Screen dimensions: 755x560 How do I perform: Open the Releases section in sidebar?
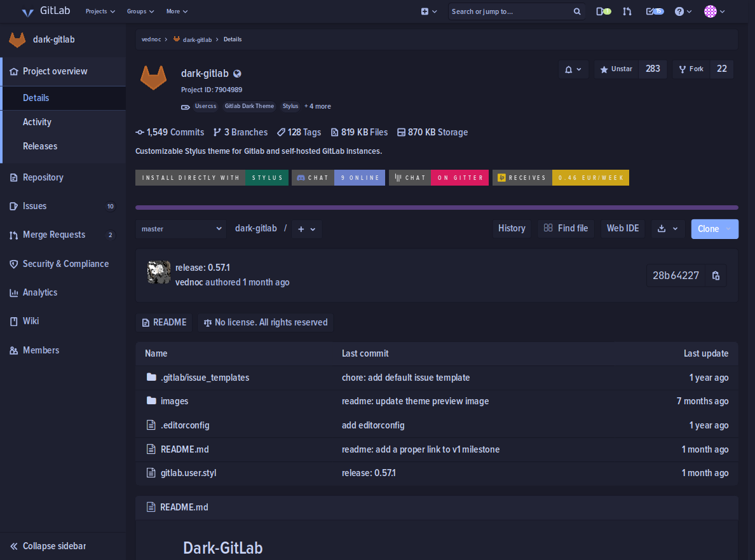39,146
